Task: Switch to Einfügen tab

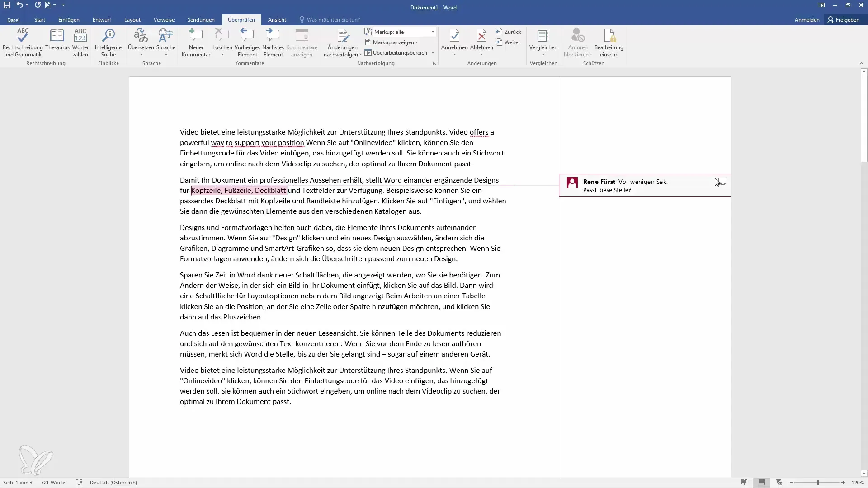Action: click(69, 20)
